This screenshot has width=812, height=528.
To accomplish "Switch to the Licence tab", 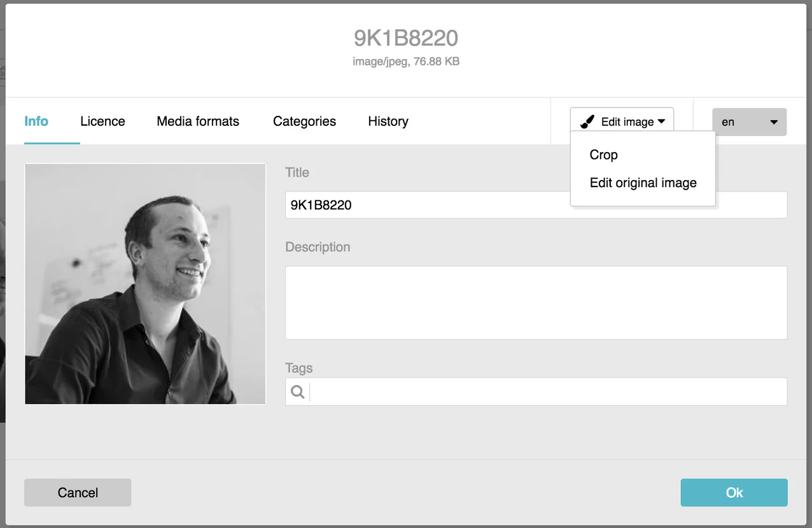I will coord(102,121).
